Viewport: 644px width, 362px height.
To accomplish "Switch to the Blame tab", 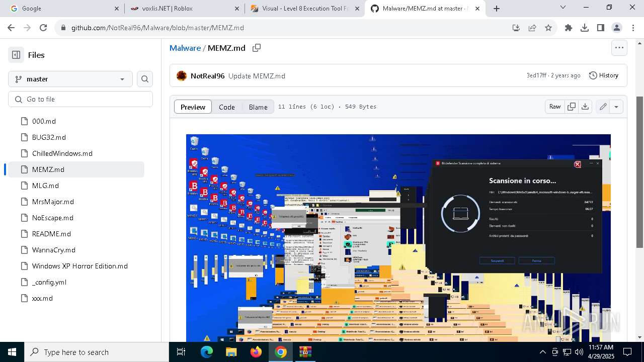I will tap(258, 107).
